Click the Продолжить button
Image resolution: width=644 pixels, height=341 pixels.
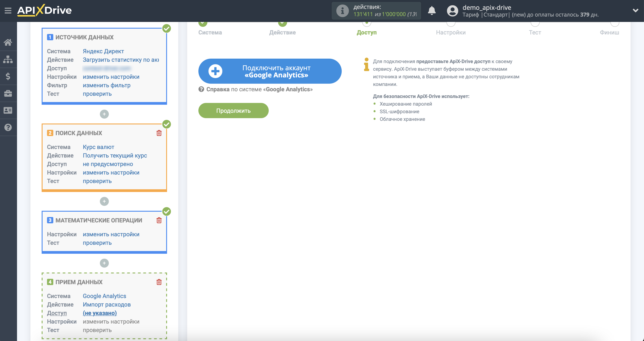(233, 111)
